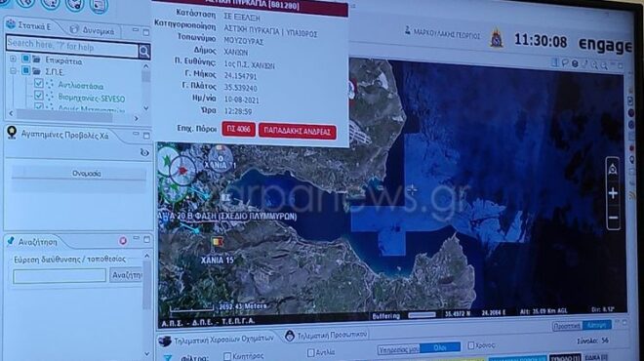The height and width of the screenshot is (361, 644).
Task: Collapse the Σ.Π.Ε. tree node
Action: pyautogui.click(x=13, y=70)
